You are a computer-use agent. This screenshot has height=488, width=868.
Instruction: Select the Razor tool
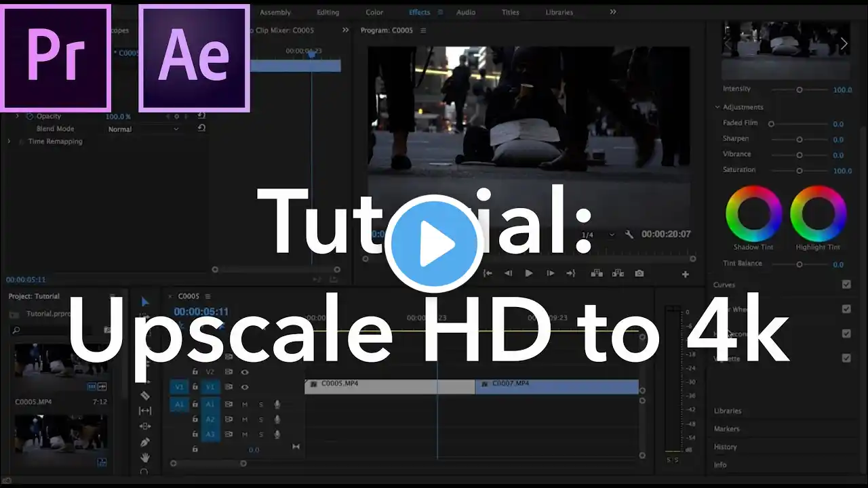click(144, 395)
